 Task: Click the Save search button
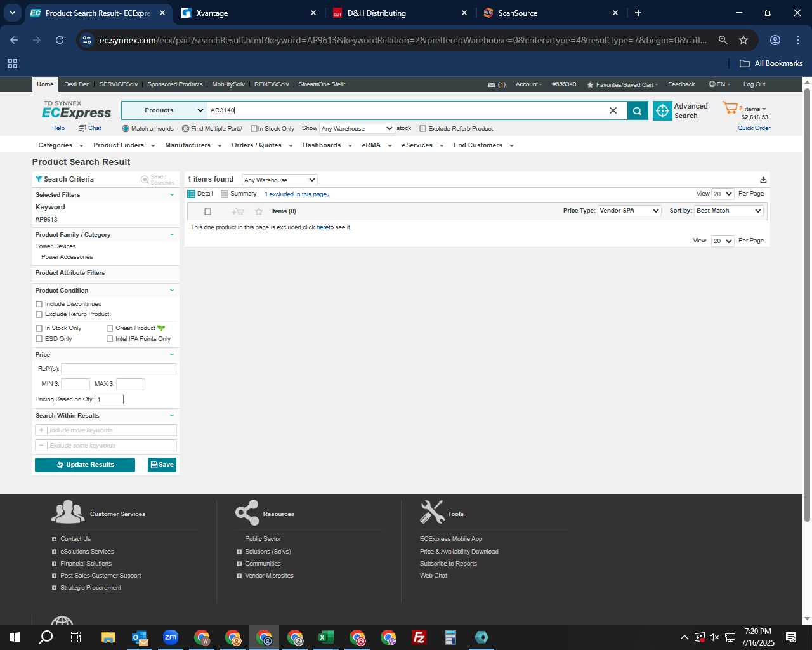click(162, 465)
